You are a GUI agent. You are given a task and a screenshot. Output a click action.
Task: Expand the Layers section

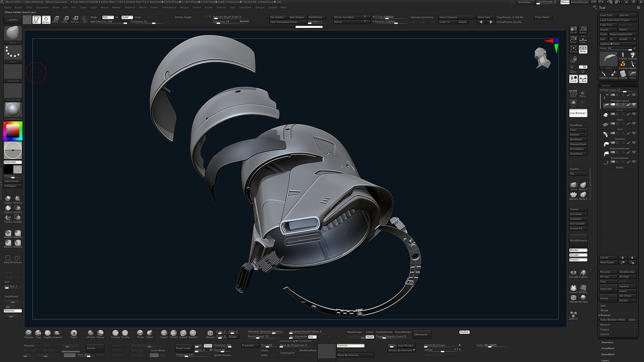605,360
